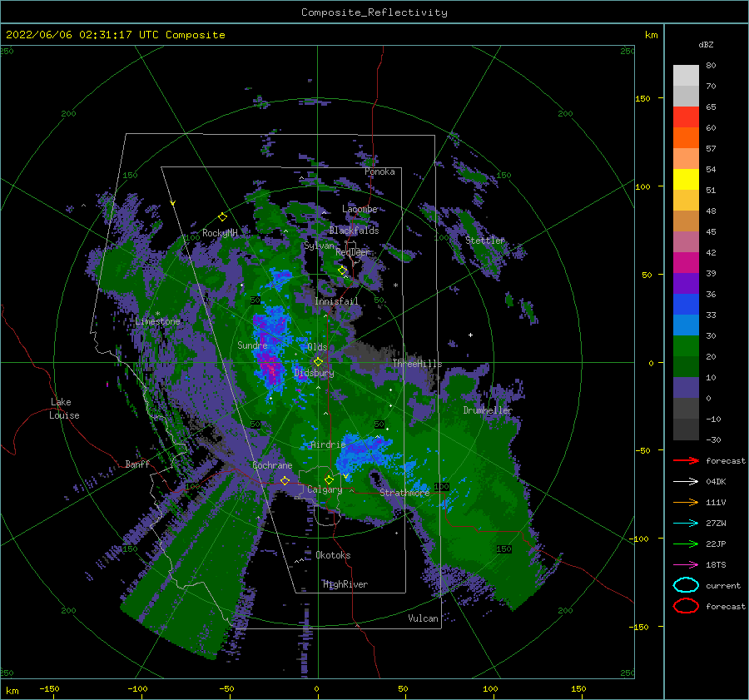This screenshot has width=749, height=700.
Task: Click the Sylvan label
Action: click(319, 246)
